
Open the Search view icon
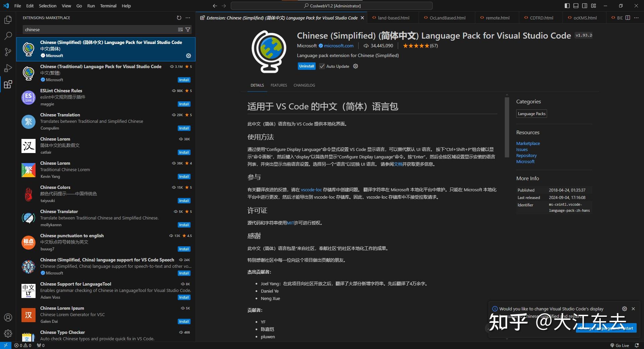[x=7, y=36]
